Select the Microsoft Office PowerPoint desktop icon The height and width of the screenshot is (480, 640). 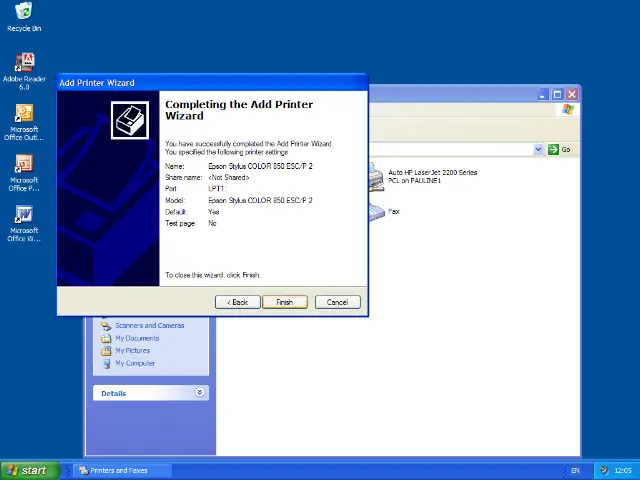[24, 173]
